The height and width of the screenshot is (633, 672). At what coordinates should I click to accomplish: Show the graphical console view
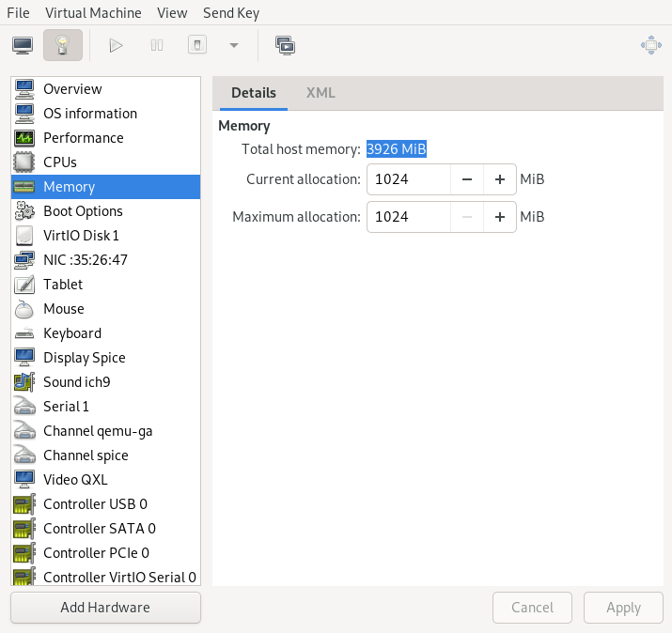click(x=23, y=45)
